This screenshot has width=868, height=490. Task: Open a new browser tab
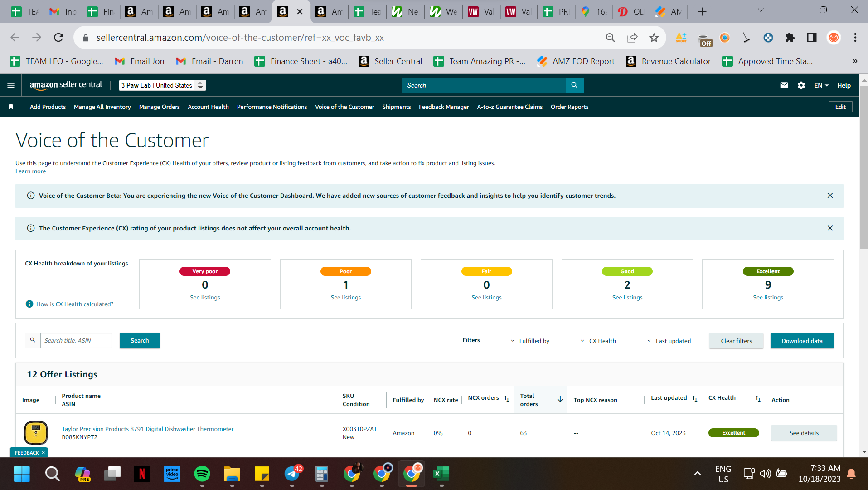coord(702,12)
